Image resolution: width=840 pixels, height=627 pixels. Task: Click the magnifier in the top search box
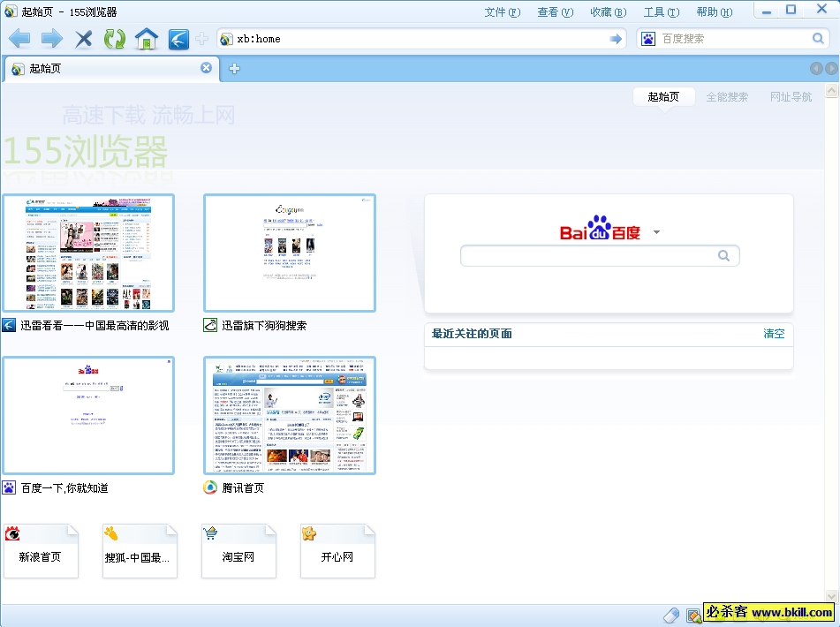[818, 39]
